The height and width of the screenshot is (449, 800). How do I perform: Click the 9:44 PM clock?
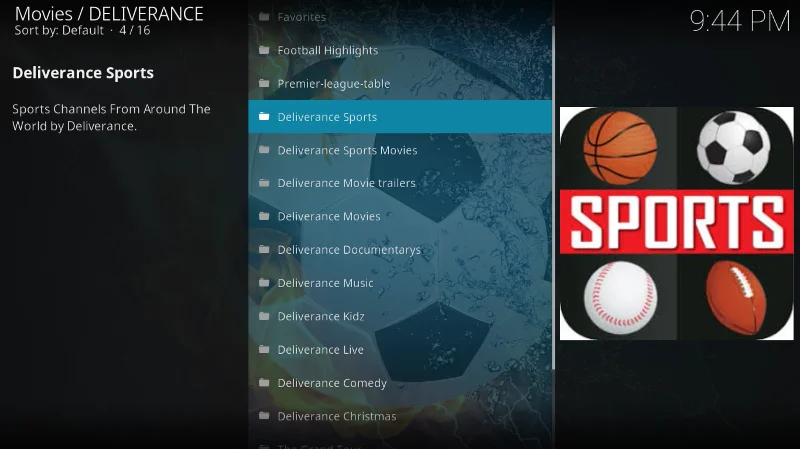coord(740,21)
